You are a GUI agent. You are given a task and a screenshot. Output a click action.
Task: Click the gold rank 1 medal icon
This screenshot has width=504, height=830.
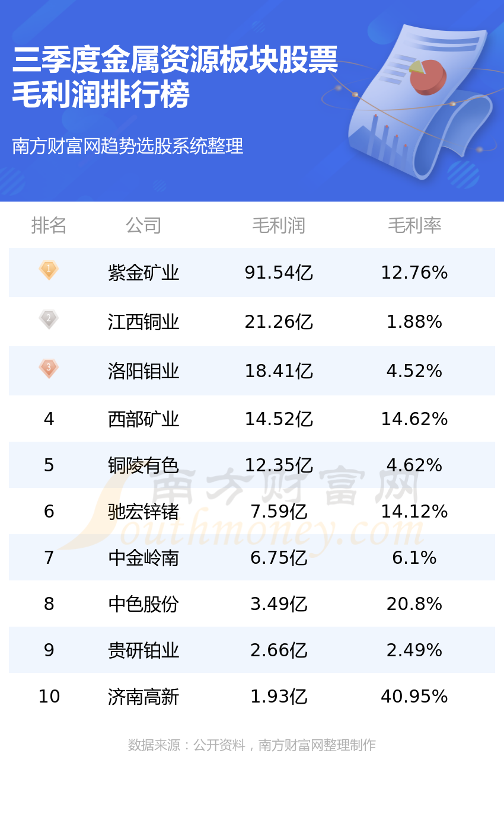tap(49, 270)
